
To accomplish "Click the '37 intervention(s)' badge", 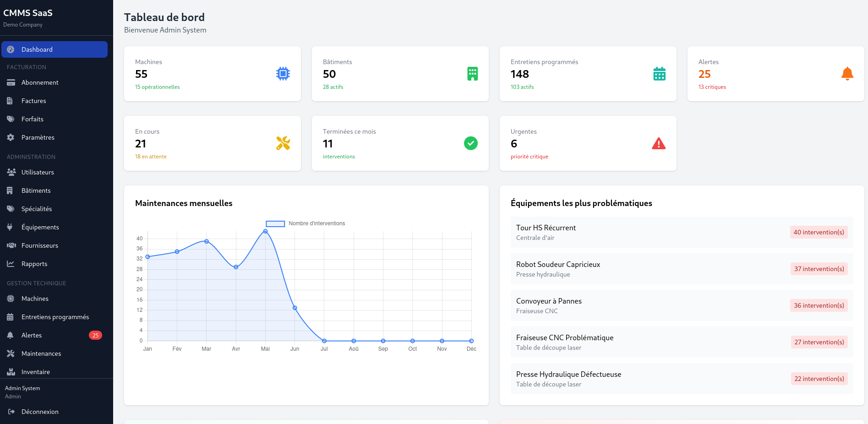I will (x=819, y=269).
